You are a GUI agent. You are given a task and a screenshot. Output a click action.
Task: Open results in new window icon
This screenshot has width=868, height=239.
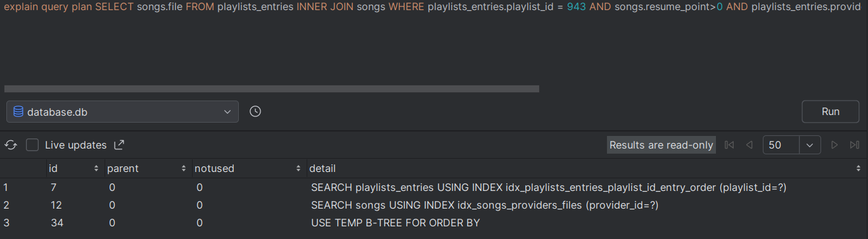click(119, 145)
